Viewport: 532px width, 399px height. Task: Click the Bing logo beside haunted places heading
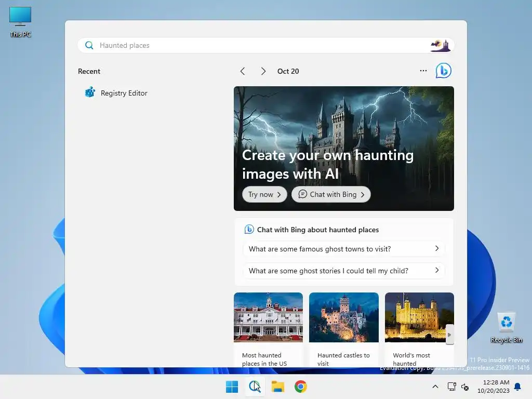pos(249,230)
